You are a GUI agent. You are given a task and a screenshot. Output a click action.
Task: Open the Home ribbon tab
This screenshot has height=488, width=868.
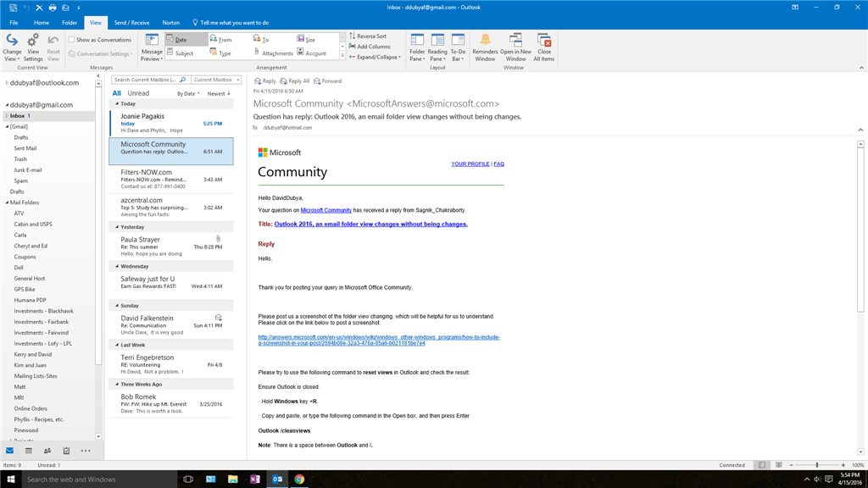click(42, 23)
